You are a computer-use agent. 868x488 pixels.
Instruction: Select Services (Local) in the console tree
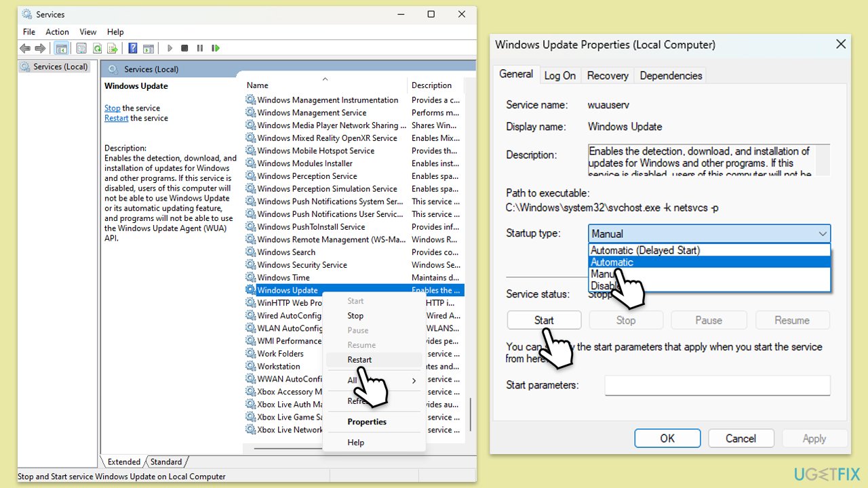(60, 66)
